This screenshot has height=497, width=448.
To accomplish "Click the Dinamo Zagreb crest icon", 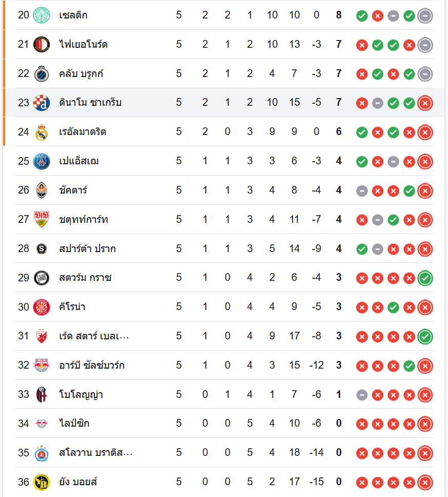I will tap(41, 103).
